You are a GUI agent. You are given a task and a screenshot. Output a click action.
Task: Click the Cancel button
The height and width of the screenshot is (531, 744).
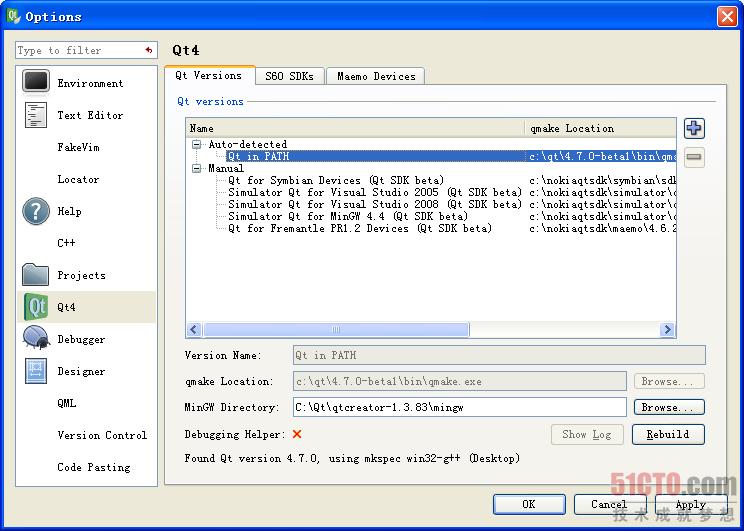tap(610, 504)
